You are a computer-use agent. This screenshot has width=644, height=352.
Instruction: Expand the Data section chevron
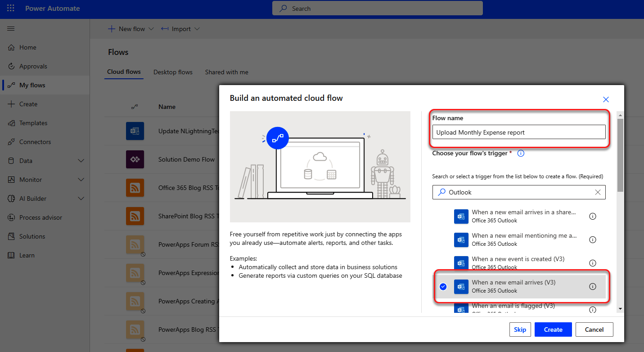[81, 161]
